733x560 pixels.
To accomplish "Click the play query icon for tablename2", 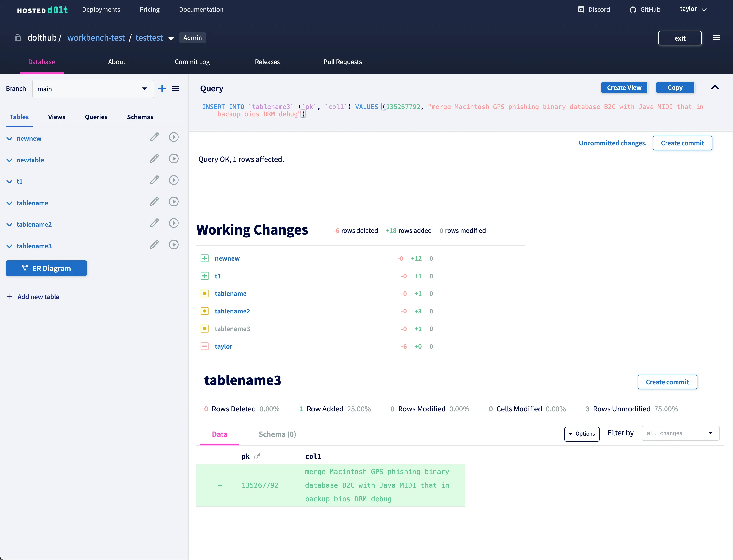I will point(174,223).
